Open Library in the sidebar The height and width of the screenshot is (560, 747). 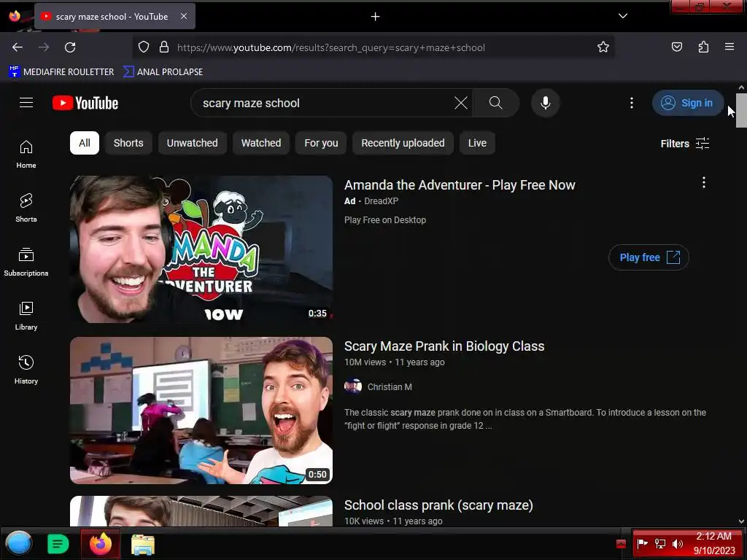tap(26, 316)
